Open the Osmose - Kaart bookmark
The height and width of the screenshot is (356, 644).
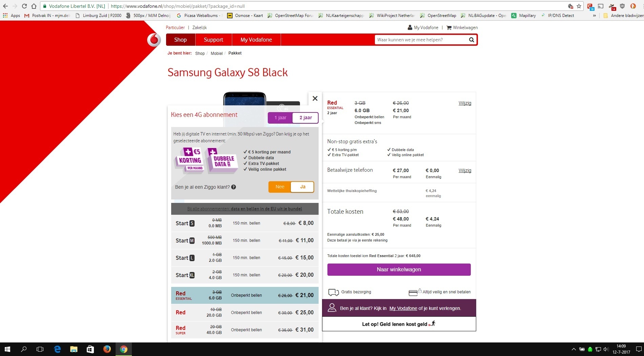(x=245, y=16)
